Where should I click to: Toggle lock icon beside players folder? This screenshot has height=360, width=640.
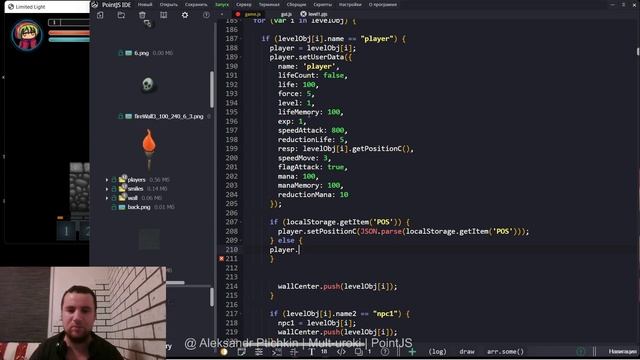114,180
